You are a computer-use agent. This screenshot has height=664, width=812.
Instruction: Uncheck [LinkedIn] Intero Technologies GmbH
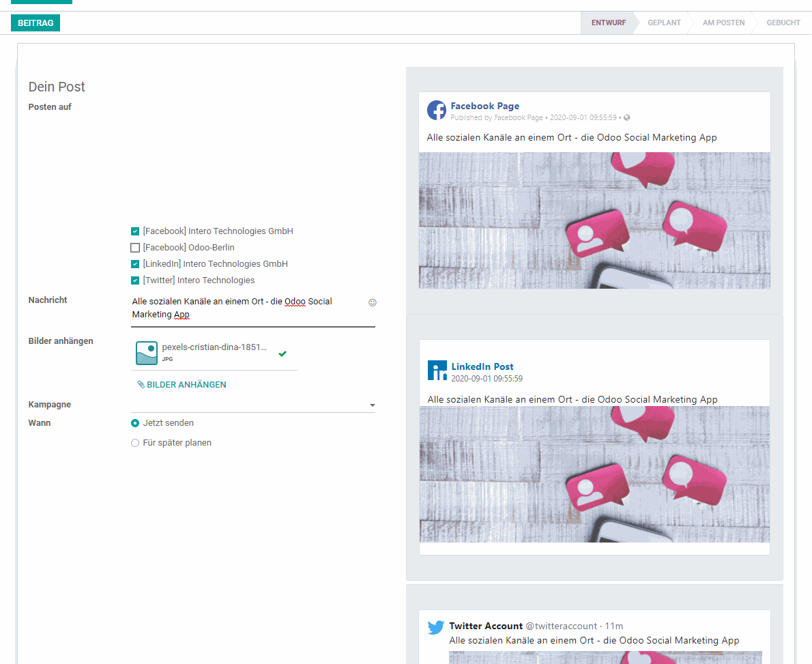135,264
